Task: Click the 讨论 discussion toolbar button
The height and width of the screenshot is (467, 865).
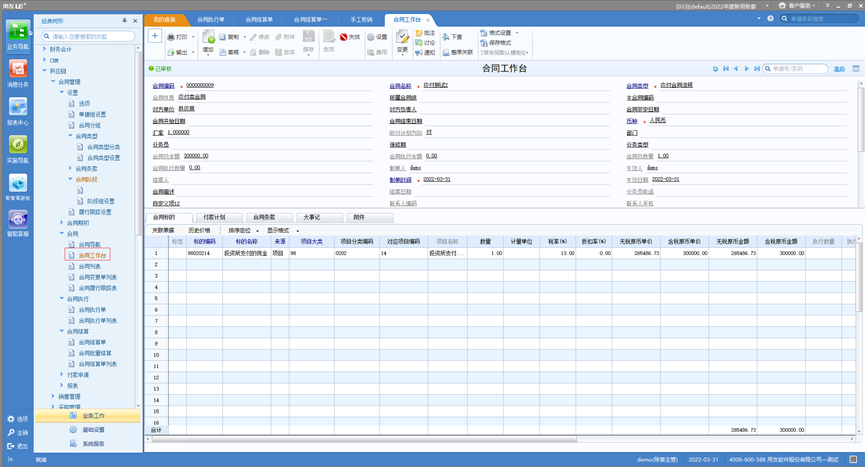Action: click(425, 42)
